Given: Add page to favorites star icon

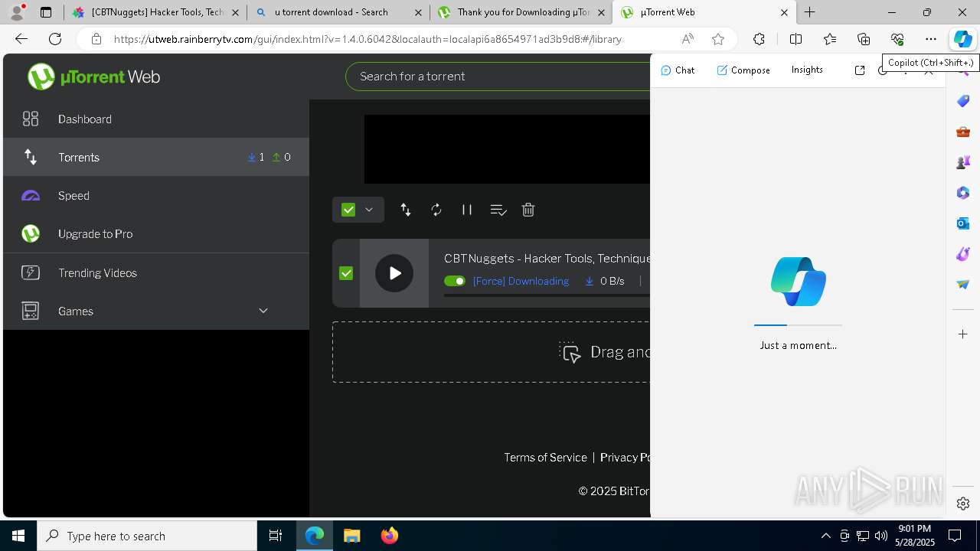Looking at the screenshot, I should click(718, 39).
